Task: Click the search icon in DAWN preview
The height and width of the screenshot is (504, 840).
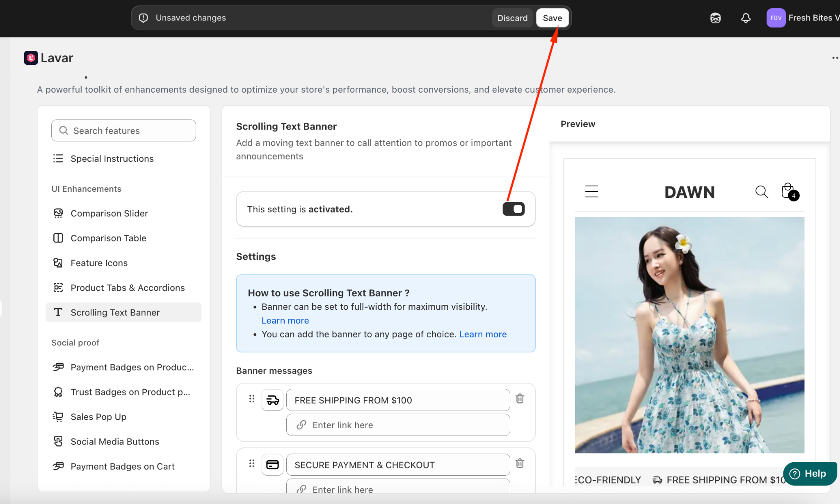Action: [x=761, y=192]
